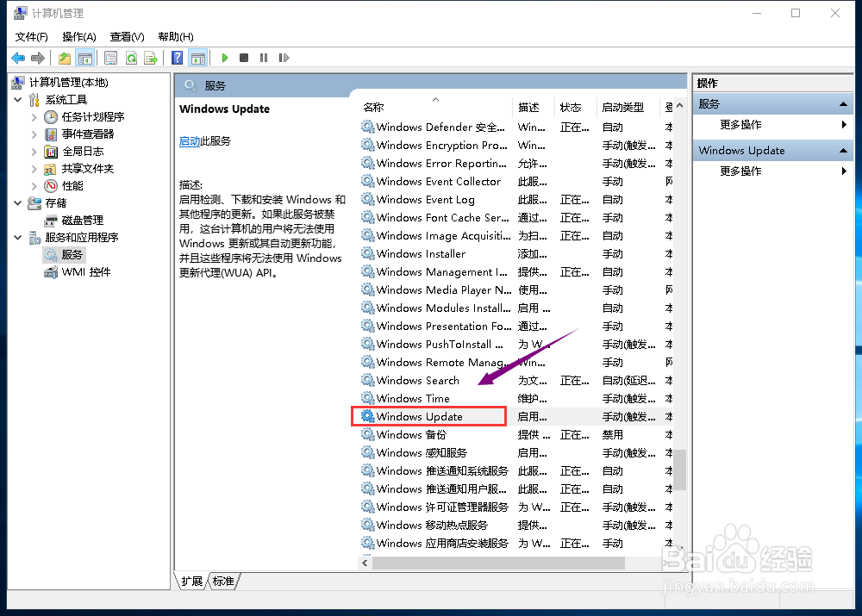Select Performance (性能) tree node
Viewport: 862px width, 616px height.
[x=72, y=186]
